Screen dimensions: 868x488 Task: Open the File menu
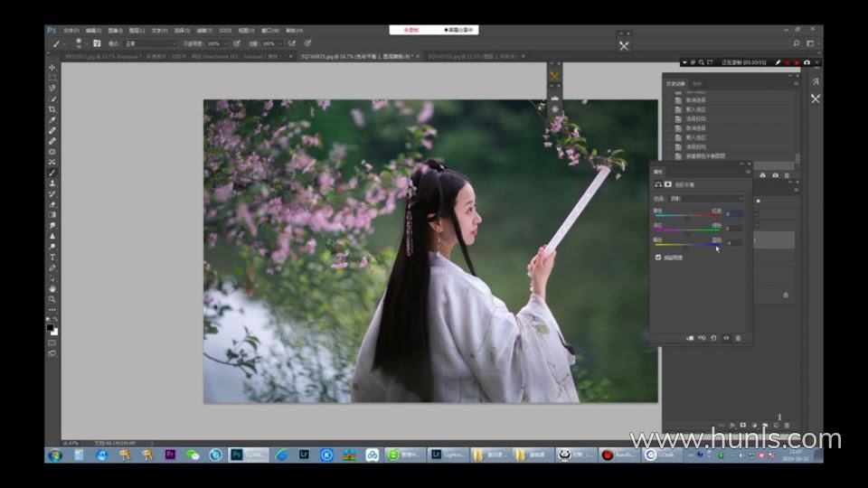click(x=70, y=30)
